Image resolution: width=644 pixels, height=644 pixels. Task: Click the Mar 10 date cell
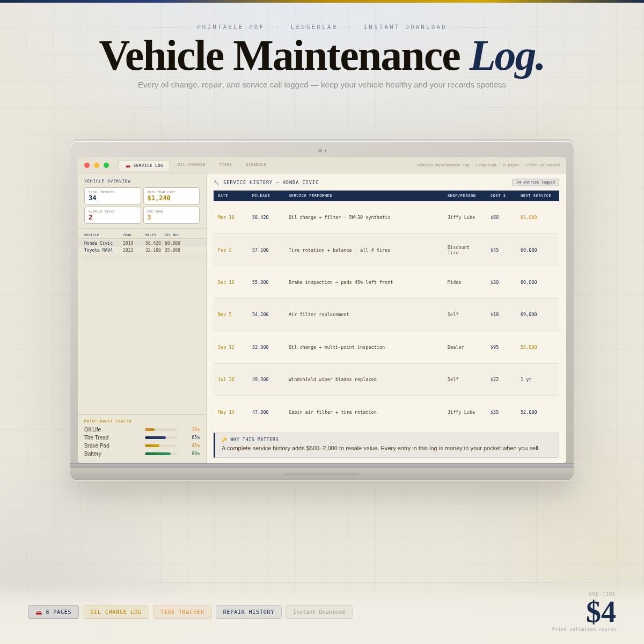[x=226, y=217]
